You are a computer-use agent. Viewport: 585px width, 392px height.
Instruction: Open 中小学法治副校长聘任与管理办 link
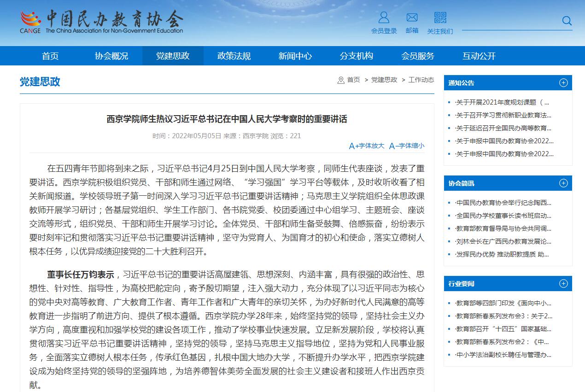click(503, 355)
